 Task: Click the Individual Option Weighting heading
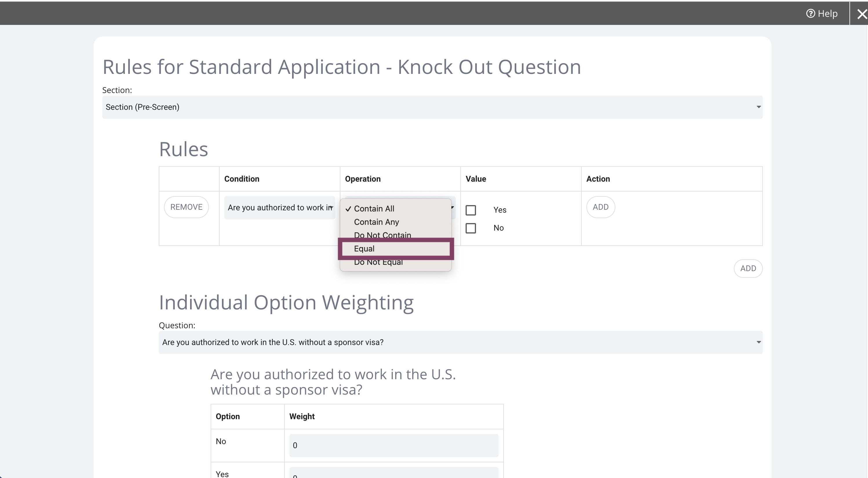(287, 302)
